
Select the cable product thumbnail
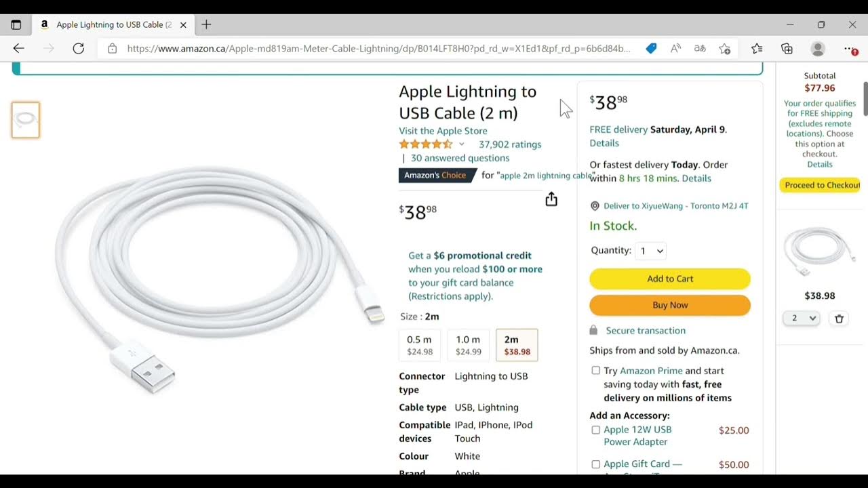(x=26, y=120)
